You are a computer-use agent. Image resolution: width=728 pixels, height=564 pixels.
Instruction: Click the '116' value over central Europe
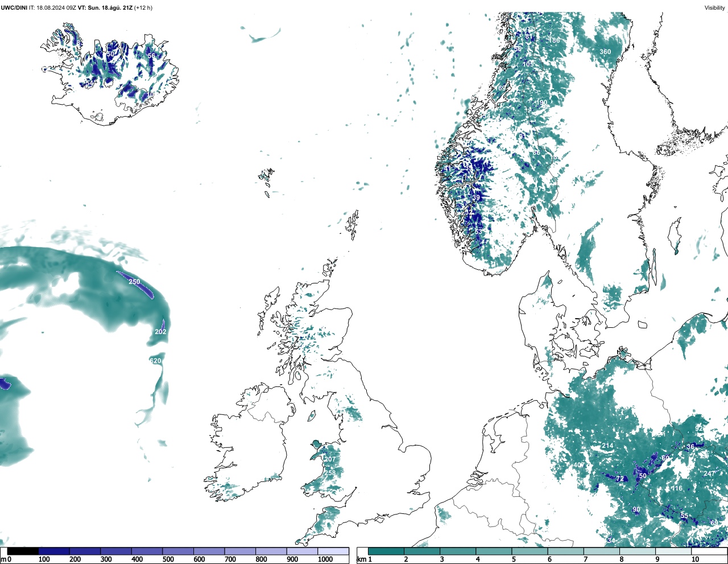click(x=676, y=488)
